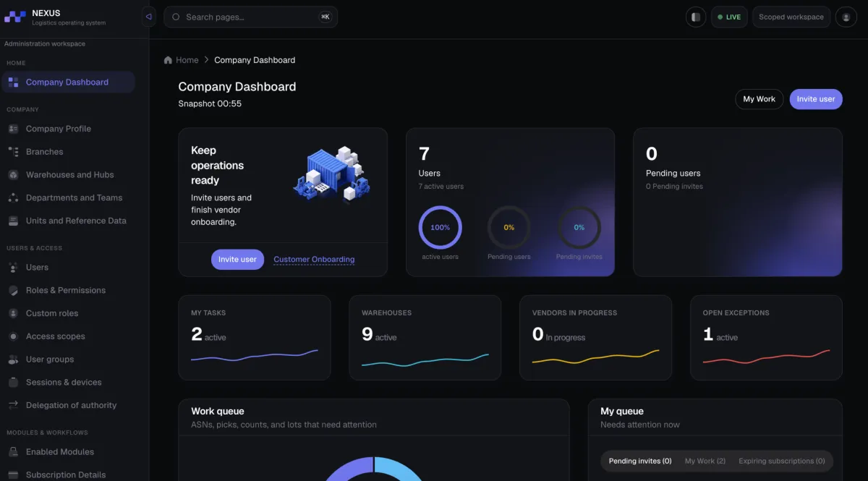Click the Roles & Permissions shield icon
Image resolution: width=868 pixels, height=481 pixels.
(x=13, y=290)
